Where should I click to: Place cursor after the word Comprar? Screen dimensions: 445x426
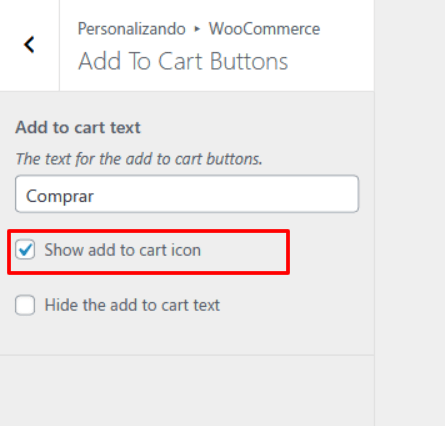click(95, 196)
